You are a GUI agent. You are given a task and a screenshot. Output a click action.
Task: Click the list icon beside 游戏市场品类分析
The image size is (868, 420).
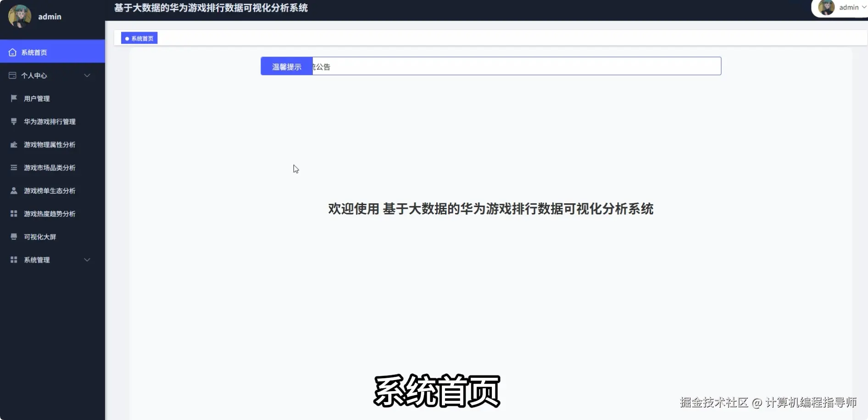(14, 168)
